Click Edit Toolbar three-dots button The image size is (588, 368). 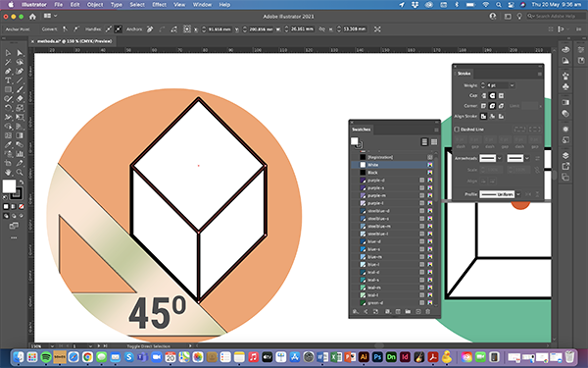click(x=14, y=237)
